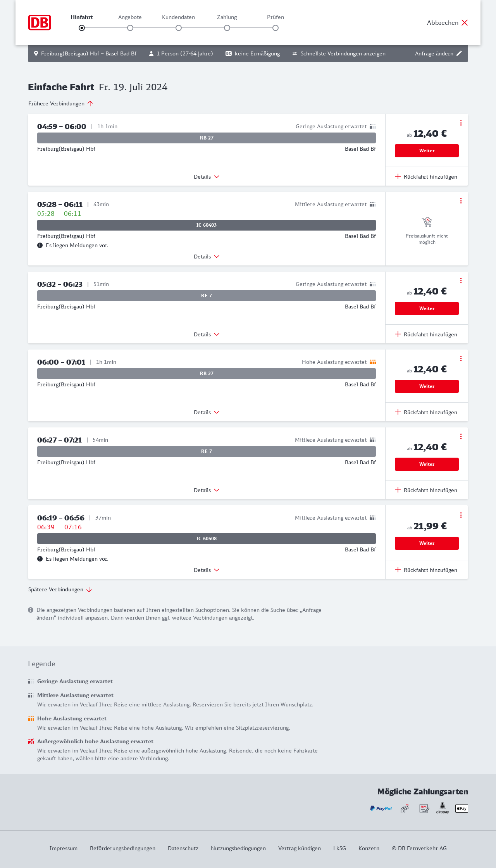Expand Details for the 05:32 RE 7 connection
The width and height of the screenshot is (496, 868).
click(207, 334)
